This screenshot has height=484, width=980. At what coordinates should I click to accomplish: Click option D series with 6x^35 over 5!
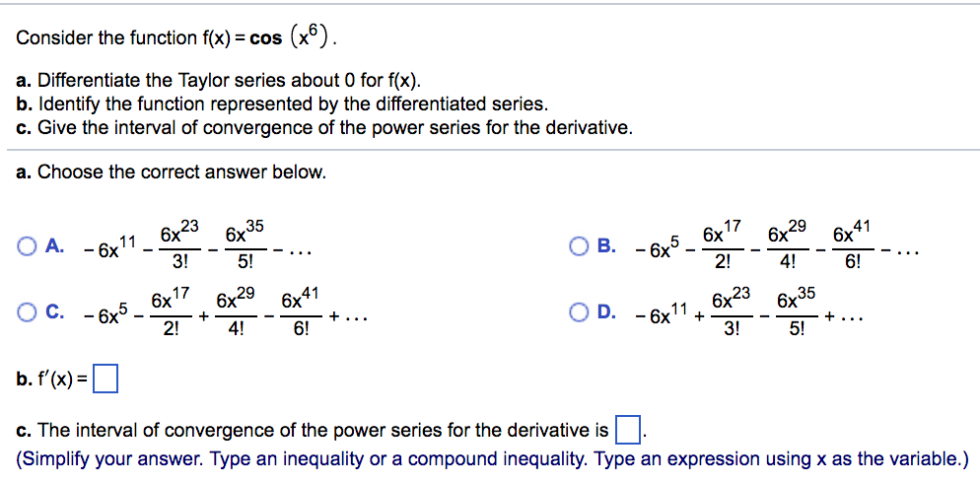point(748,311)
